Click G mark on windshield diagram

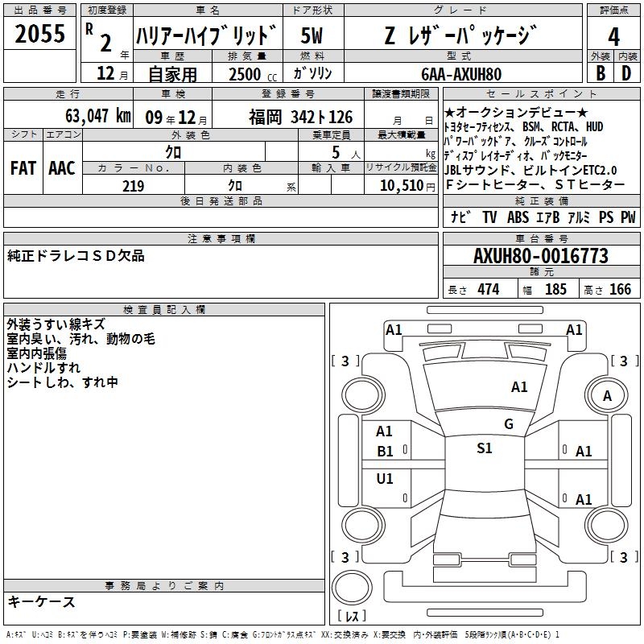[509, 424]
